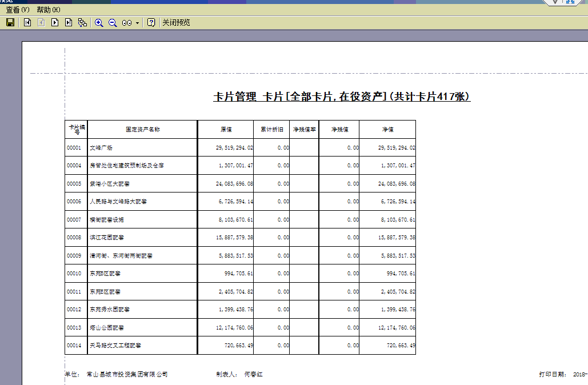Click the 卡片编号 column header
This screenshot has height=385, width=588.
(77, 129)
